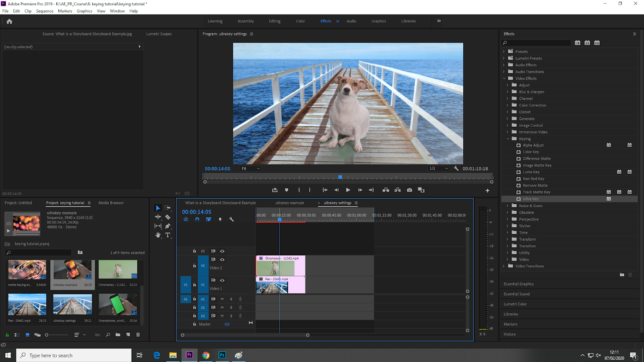
Task: Open the Media Browser tab
Action: click(x=111, y=203)
